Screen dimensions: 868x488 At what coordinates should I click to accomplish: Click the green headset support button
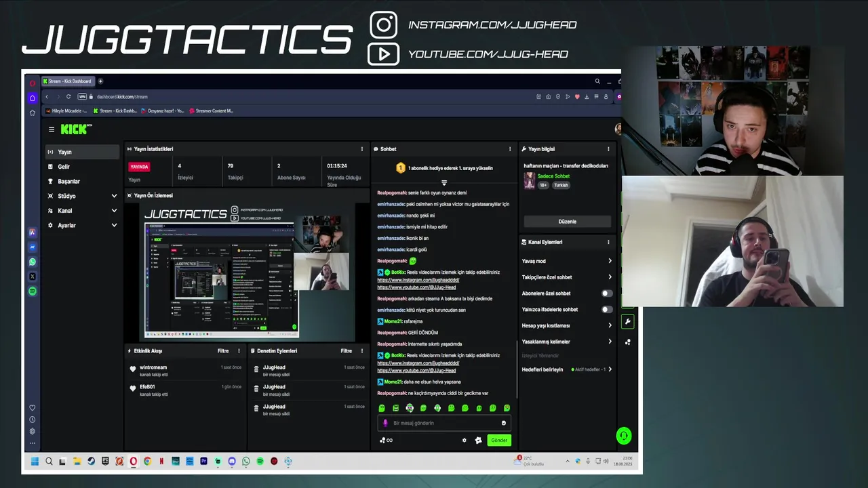[624, 436]
